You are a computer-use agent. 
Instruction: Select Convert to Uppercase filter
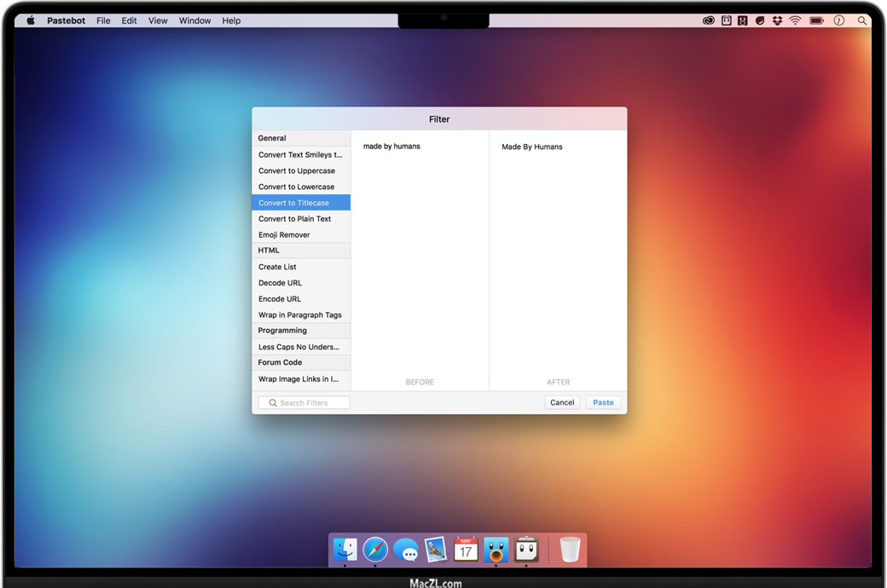click(297, 170)
